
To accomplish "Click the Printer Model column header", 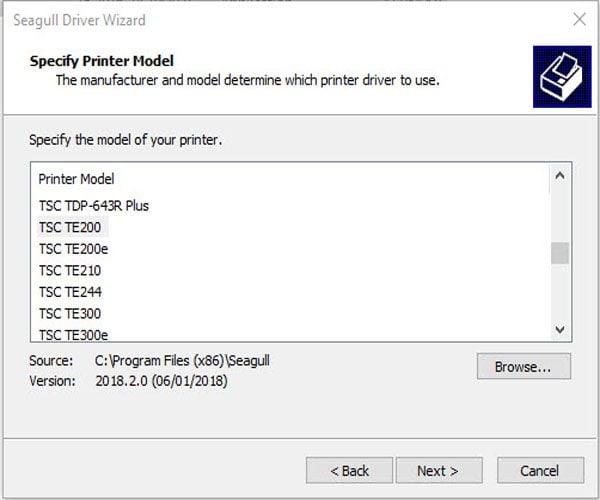I will pos(76,179).
